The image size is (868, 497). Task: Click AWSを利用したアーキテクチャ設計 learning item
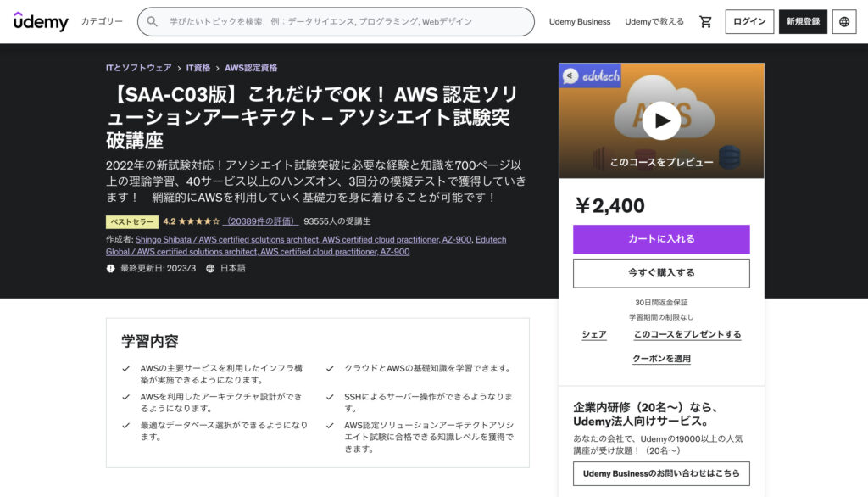[x=221, y=402]
